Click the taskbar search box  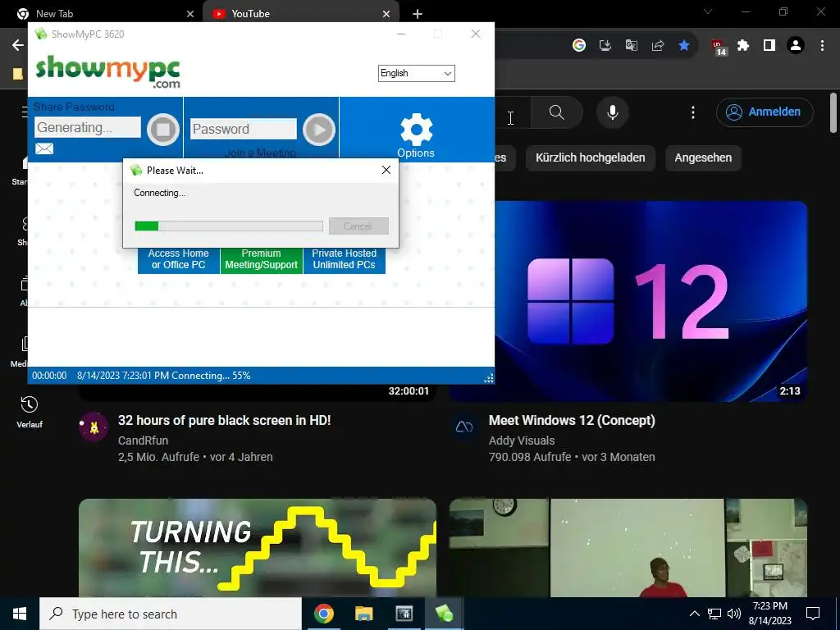tap(171, 614)
